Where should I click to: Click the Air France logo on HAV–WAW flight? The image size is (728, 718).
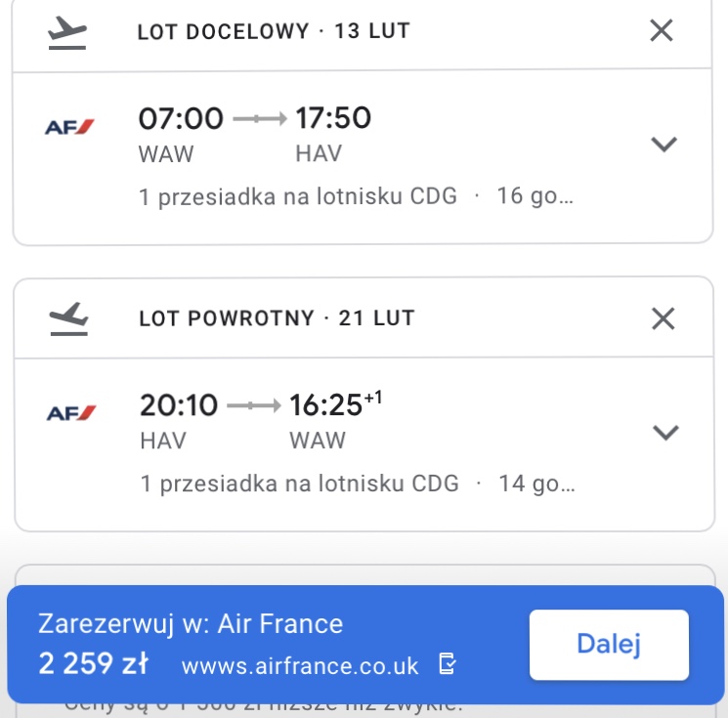(71, 413)
